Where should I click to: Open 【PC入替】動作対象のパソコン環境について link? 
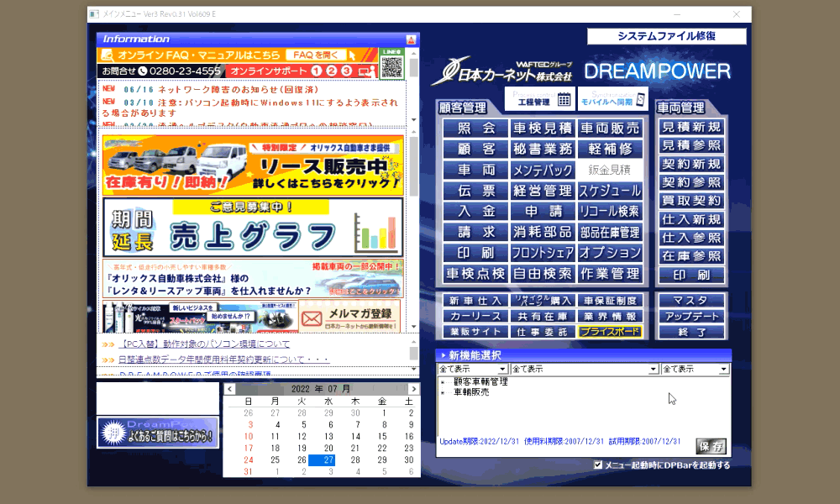coord(203,344)
